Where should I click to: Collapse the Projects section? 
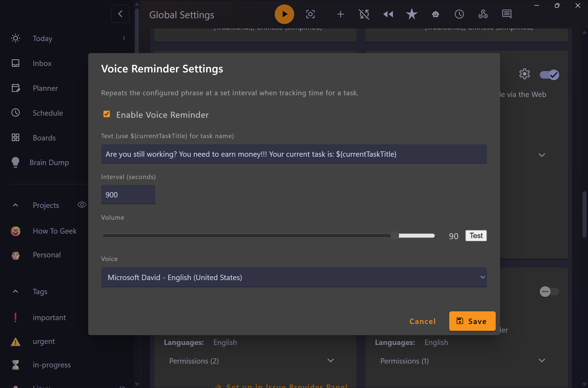[15, 205]
